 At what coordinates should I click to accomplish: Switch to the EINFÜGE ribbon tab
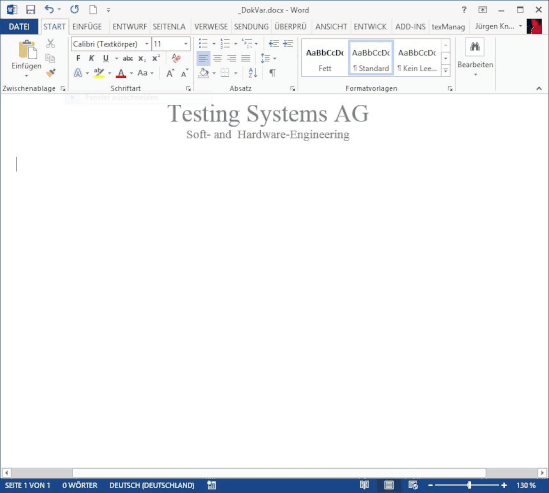click(87, 27)
